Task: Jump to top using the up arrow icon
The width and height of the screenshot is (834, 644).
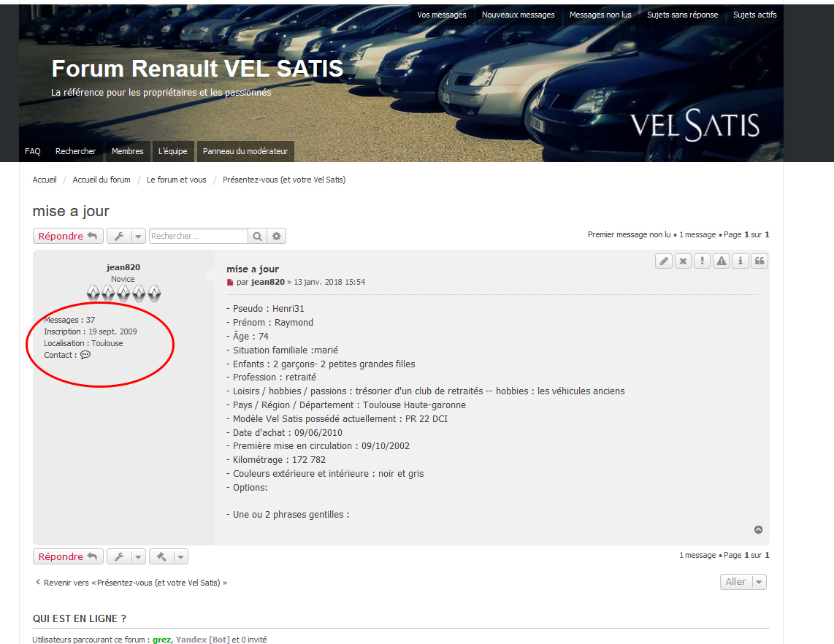Action: click(758, 530)
